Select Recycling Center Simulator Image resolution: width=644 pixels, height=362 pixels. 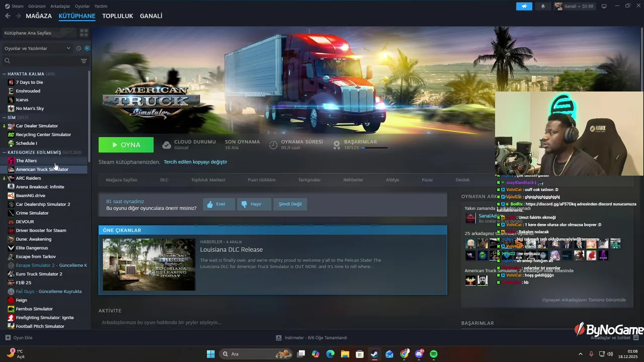click(43, 134)
